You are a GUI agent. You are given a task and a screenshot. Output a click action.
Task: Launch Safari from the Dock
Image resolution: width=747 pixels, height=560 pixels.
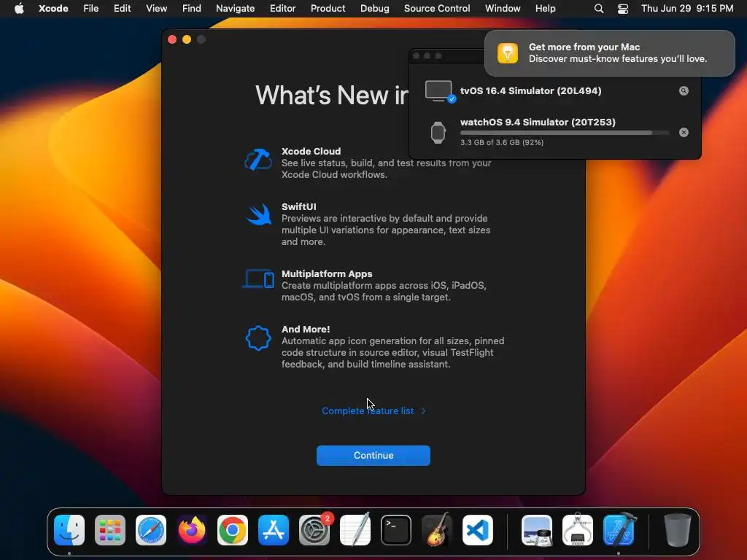tap(151, 530)
